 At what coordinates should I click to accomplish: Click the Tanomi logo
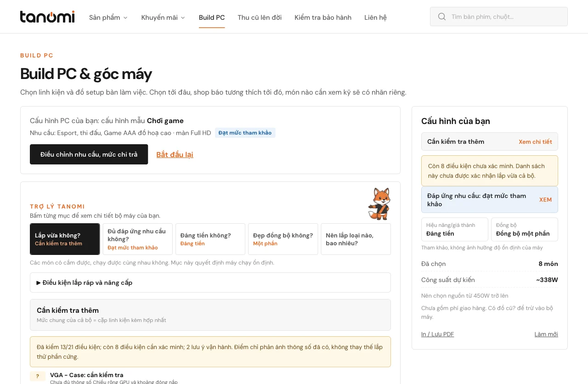point(47,17)
